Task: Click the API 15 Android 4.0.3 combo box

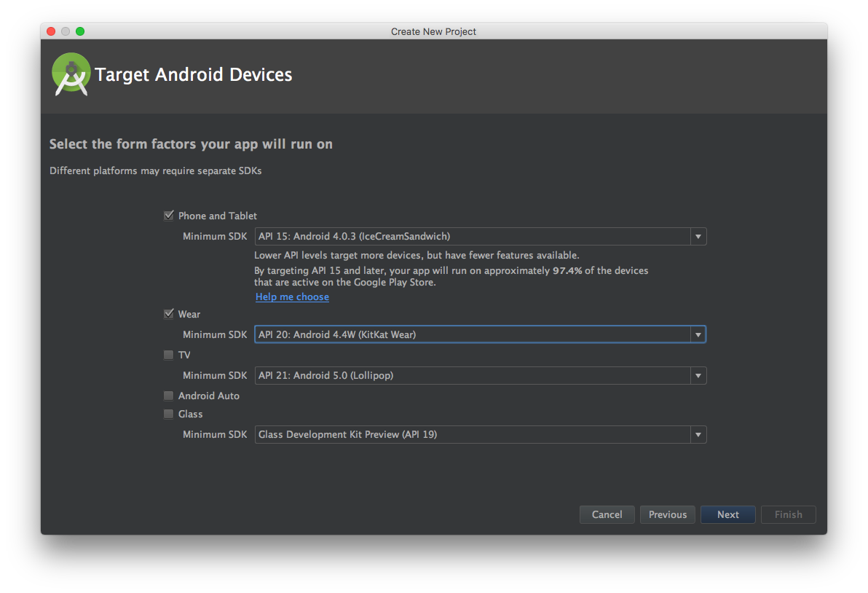Action: (x=480, y=237)
